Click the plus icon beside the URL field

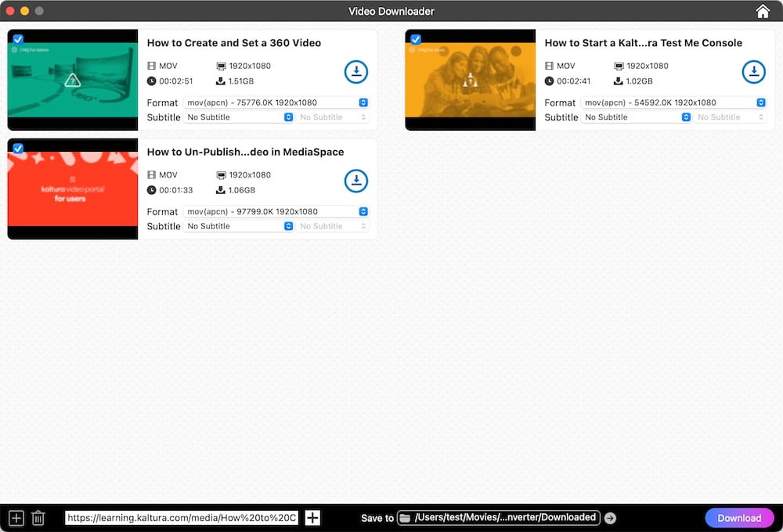[312, 517]
